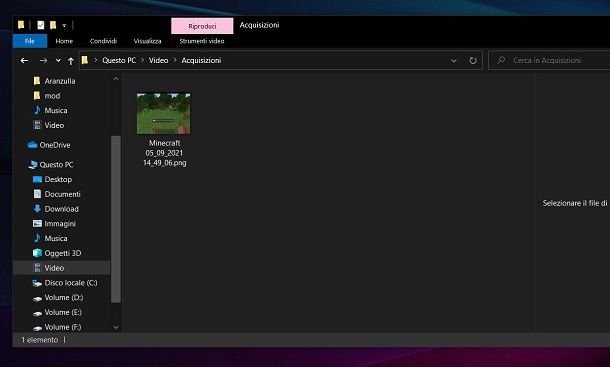Open Volume (E:) drive
Viewport: 610px width, 367px height.
tap(63, 313)
